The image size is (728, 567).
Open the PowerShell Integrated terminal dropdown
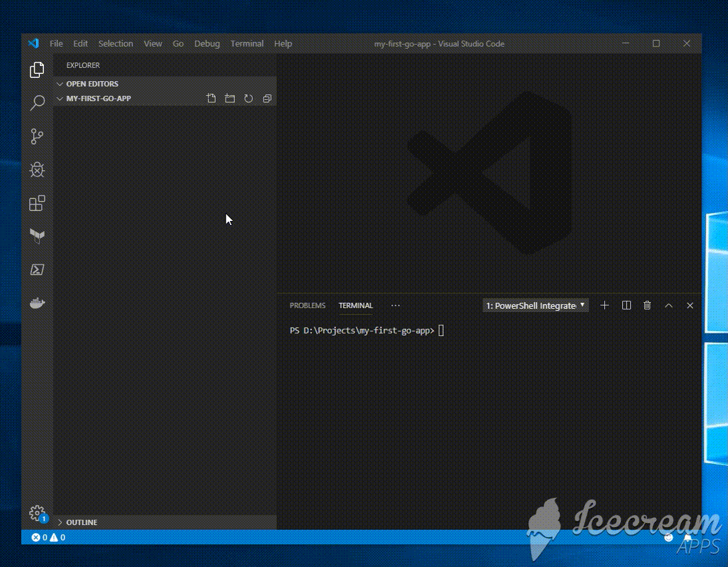click(x=536, y=305)
